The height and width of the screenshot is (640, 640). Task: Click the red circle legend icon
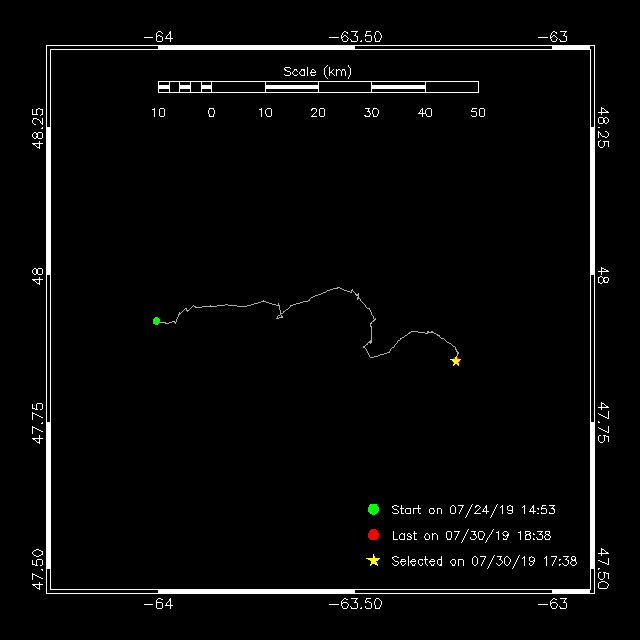(373, 535)
